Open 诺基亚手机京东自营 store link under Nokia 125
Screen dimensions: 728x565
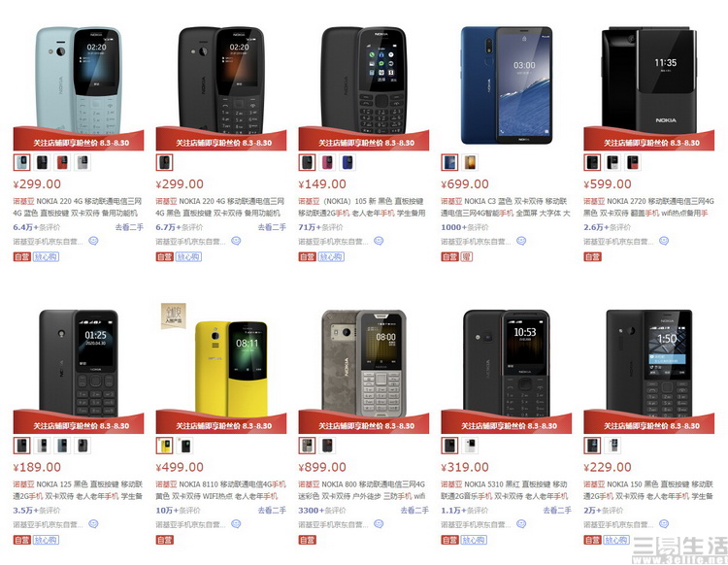[x=48, y=524]
